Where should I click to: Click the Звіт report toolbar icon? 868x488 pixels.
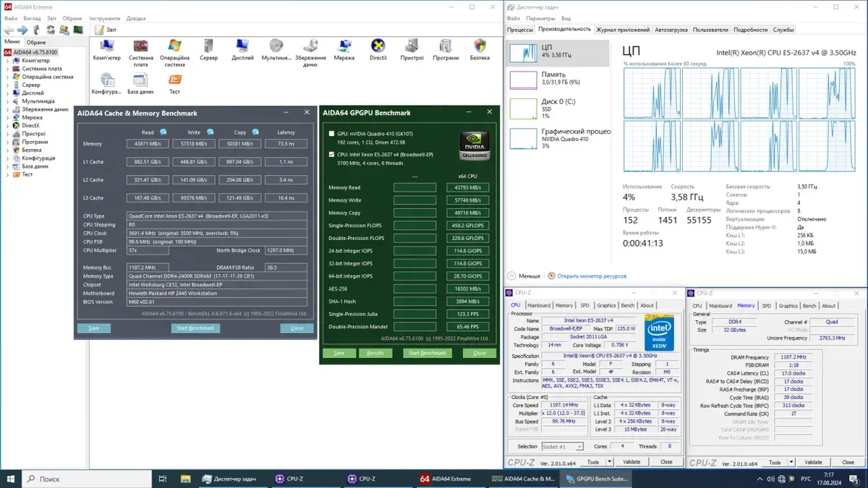coord(99,30)
